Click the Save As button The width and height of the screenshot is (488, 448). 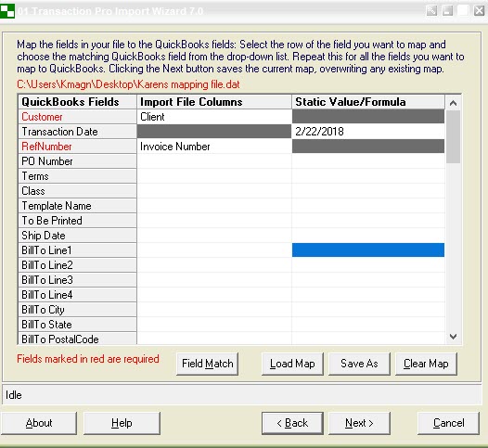pos(359,364)
